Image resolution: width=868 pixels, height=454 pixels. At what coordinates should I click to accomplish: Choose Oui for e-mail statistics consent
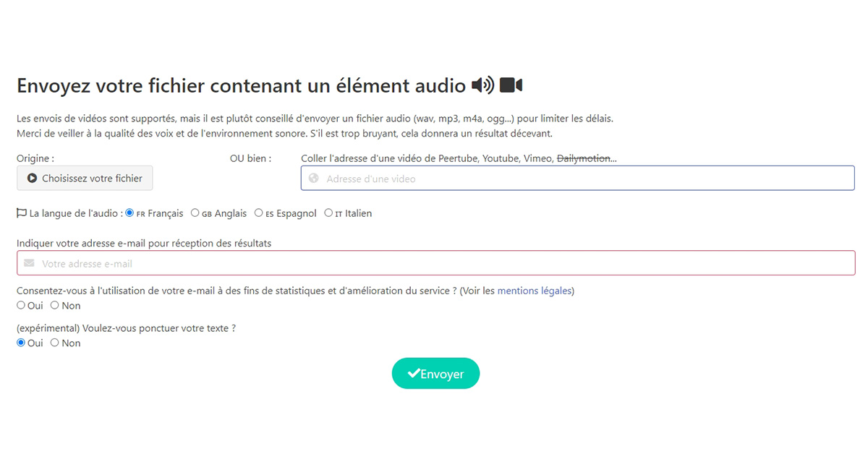pyautogui.click(x=21, y=305)
